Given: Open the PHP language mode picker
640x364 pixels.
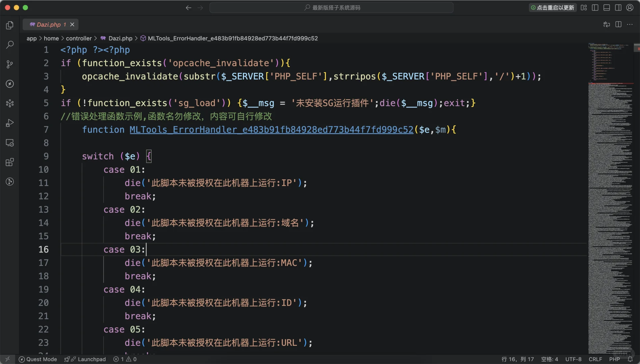Looking at the screenshot, I should [x=615, y=359].
